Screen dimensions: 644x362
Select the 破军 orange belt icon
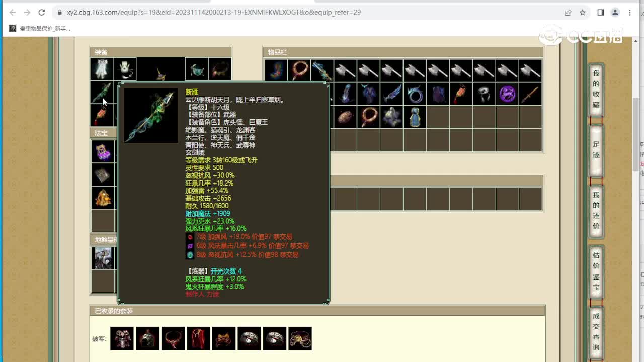pyautogui.click(x=224, y=338)
